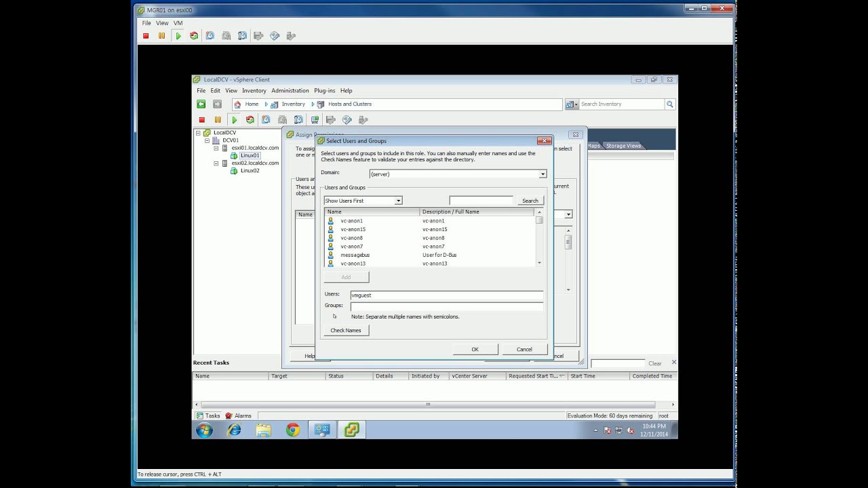Click the Groups input field
Screen dimensions: 868x488
click(x=447, y=306)
